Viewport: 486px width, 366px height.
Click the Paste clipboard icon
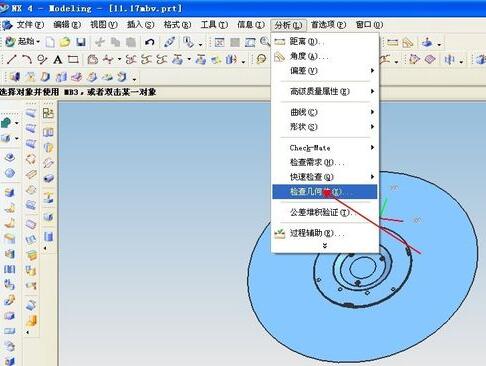click(x=131, y=42)
